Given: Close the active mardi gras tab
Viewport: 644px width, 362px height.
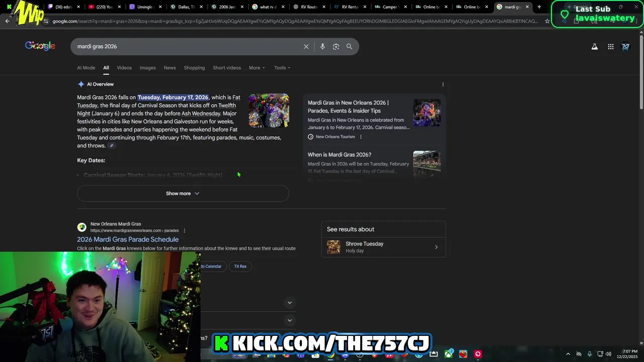Looking at the screenshot, I should (x=527, y=7).
